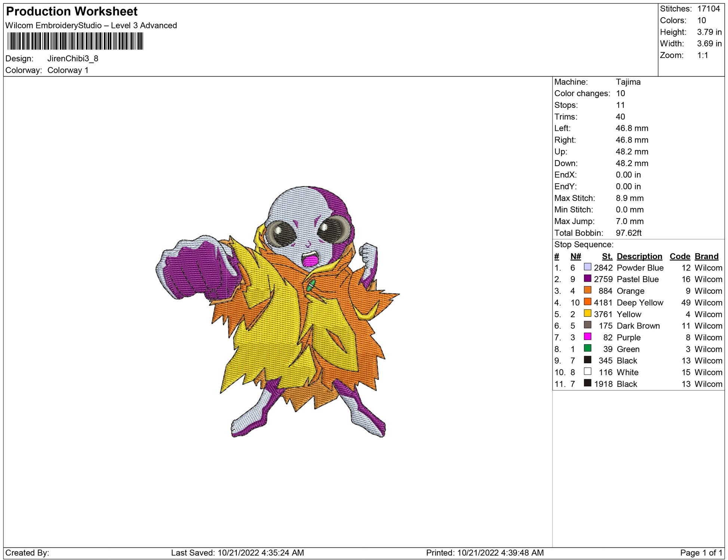The image size is (728, 560).
Task: Click the barcode under the title
Action: [75, 41]
